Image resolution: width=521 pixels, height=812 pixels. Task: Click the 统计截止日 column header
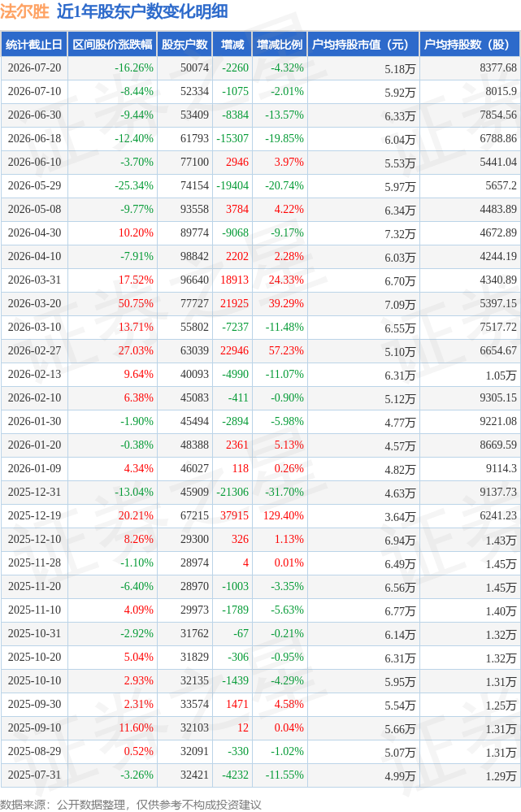point(34,45)
